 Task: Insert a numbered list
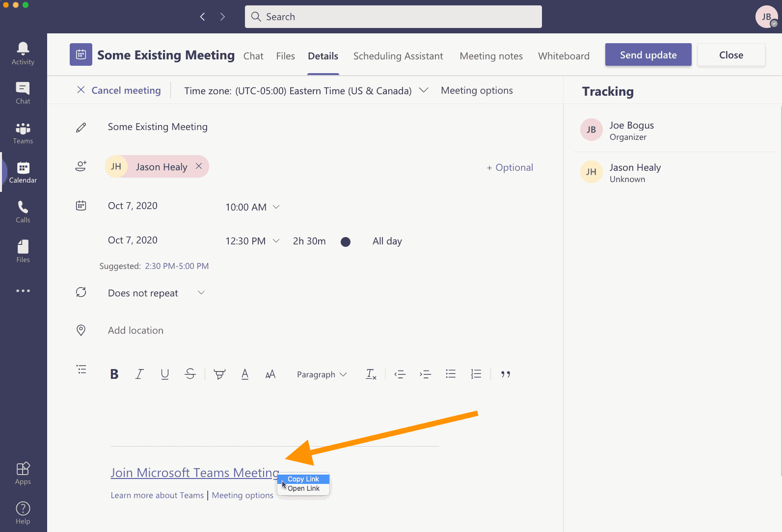(476, 374)
